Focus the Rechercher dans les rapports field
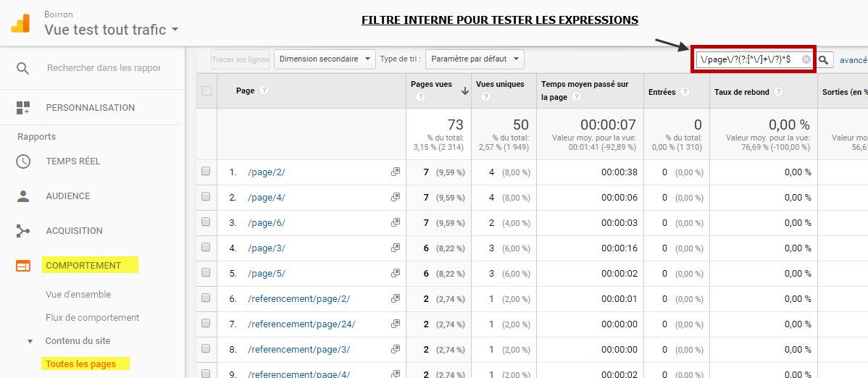Screen dimensions: 868x378 point(104,67)
